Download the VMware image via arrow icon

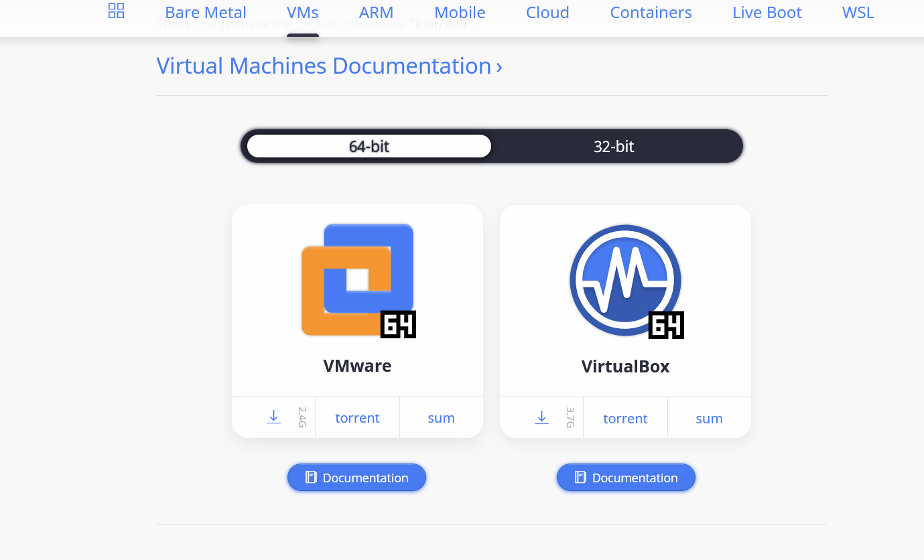pyautogui.click(x=273, y=417)
